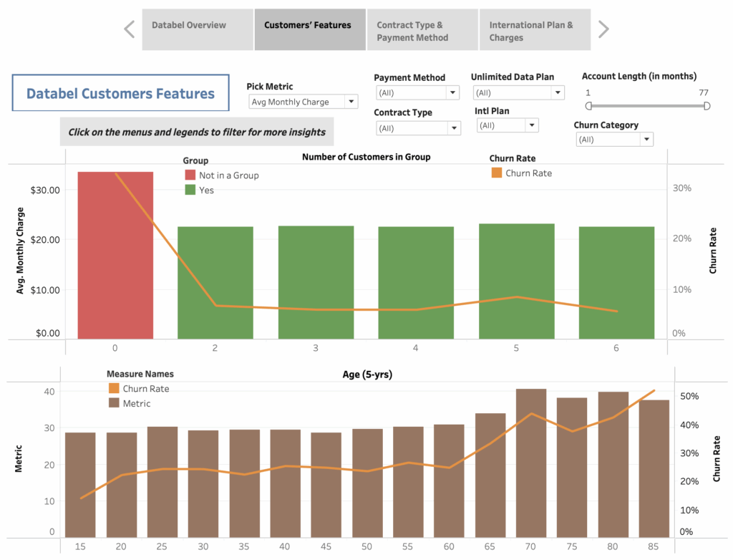Click the orange Churn Rate legend swatch
Viewport: 733px width, 560px height.
pyautogui.click(x=496, y=173)
